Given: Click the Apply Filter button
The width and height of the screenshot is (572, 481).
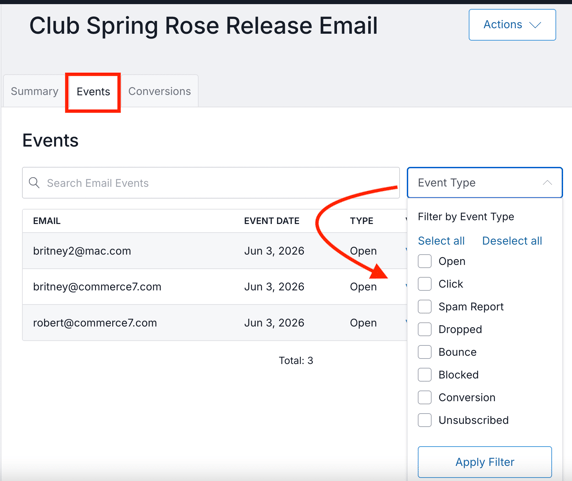Looking at the screenshot, I should coord(484,462).
